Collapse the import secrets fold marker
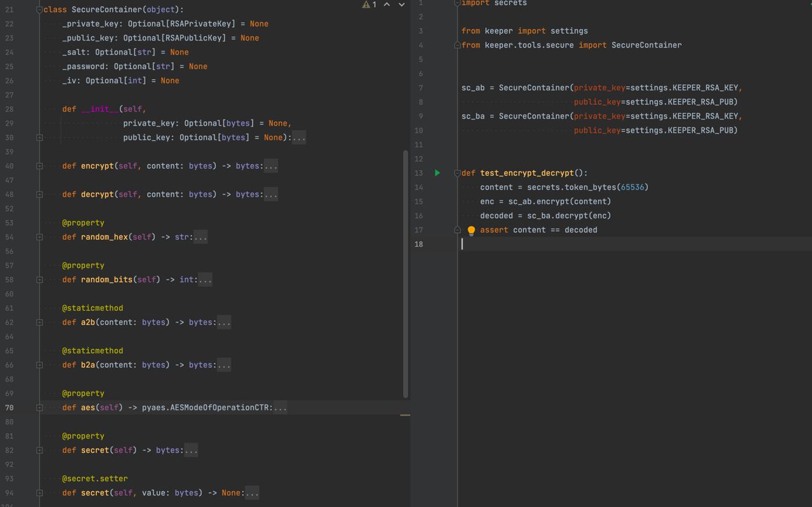 [457, 4]
